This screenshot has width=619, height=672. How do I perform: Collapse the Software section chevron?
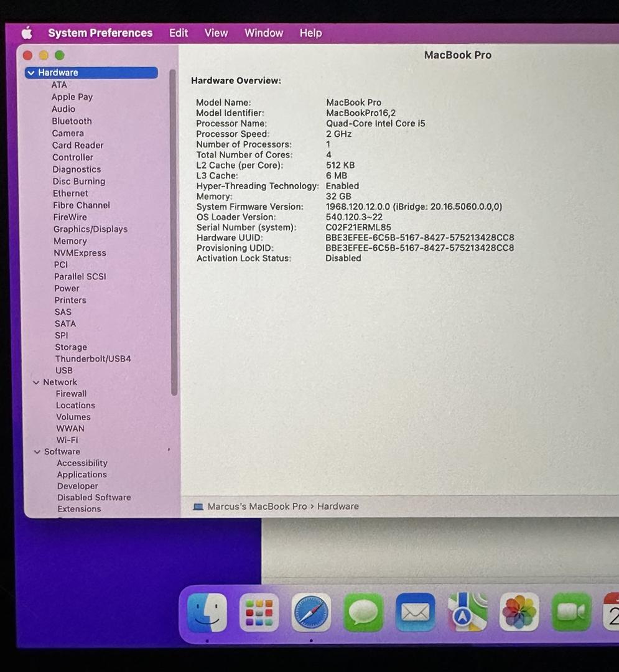(x=37, y=452)
